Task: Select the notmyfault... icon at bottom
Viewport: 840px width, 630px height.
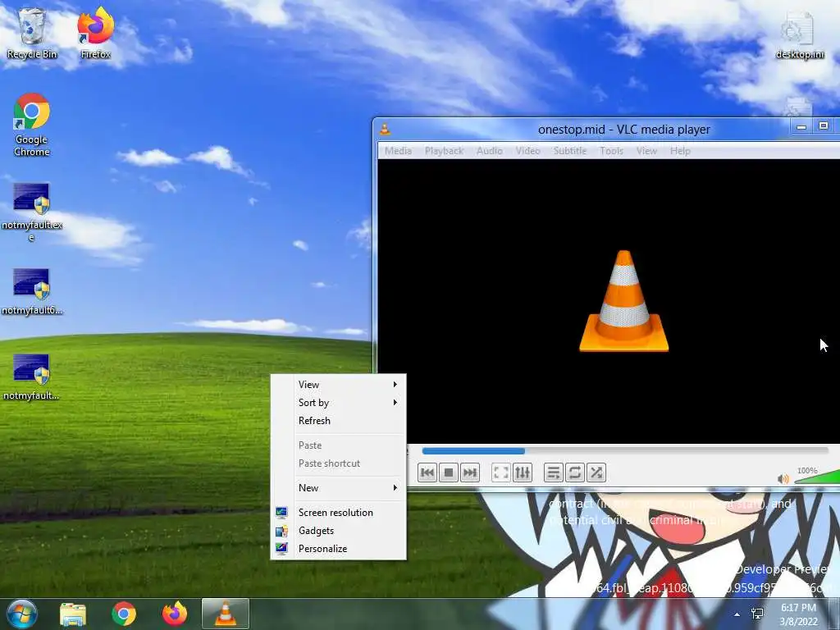Action: tap(32, 377)
